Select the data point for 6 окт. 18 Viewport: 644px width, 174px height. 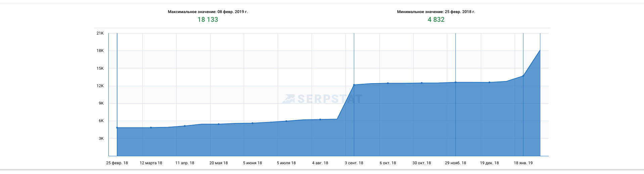pyautogui.click(x=388, y=83)
